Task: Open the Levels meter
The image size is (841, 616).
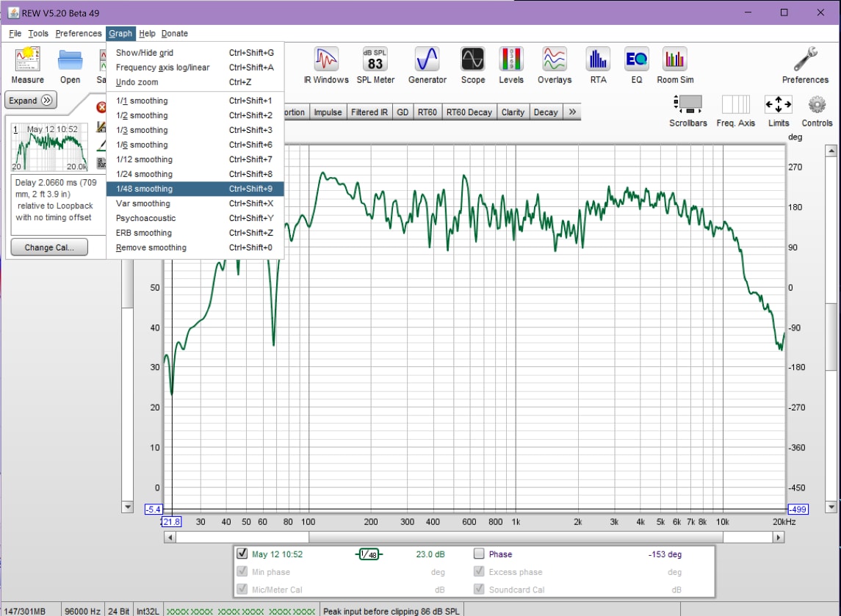Action: coord(510,65)
